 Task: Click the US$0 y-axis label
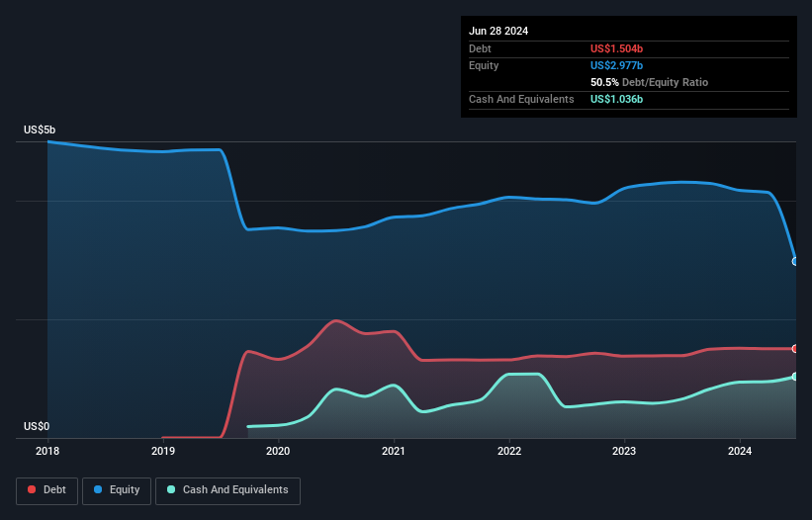click(37, 426)
